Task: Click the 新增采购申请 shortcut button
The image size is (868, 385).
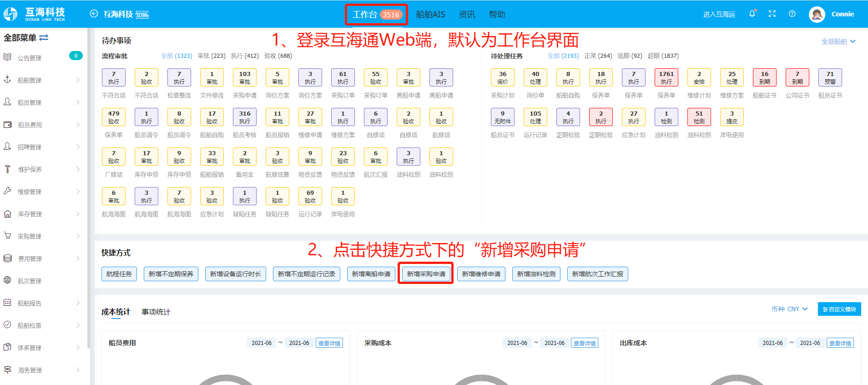Action: coord(426,274)
